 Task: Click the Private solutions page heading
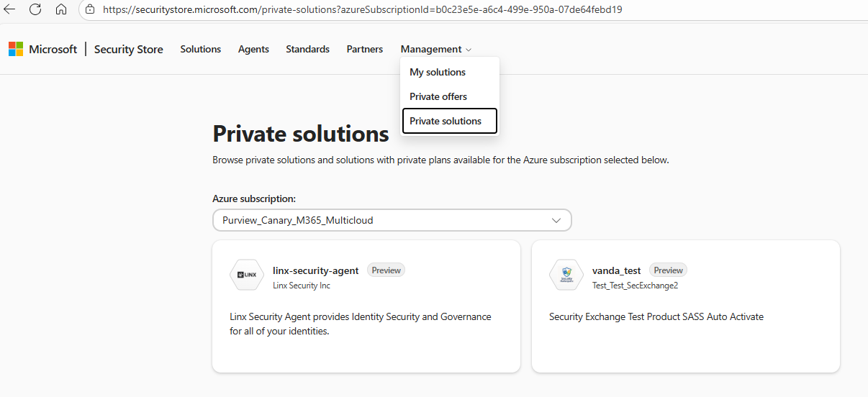tap(301, 134)
